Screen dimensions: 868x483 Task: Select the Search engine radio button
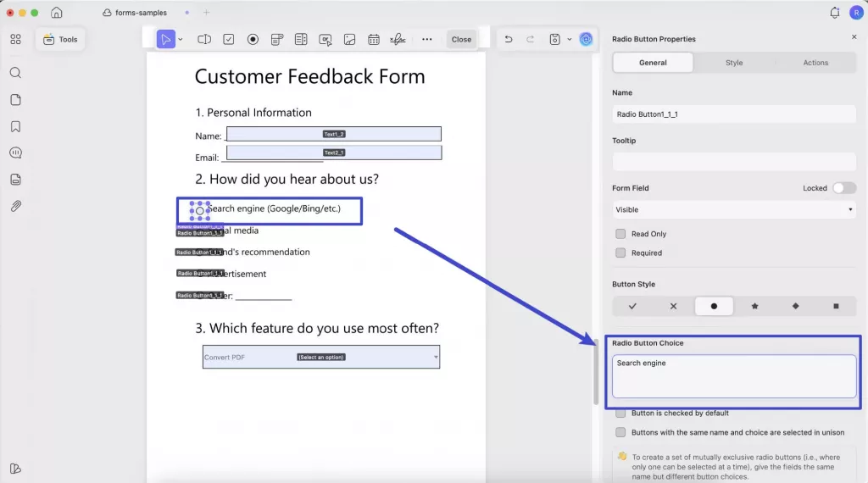200,211
